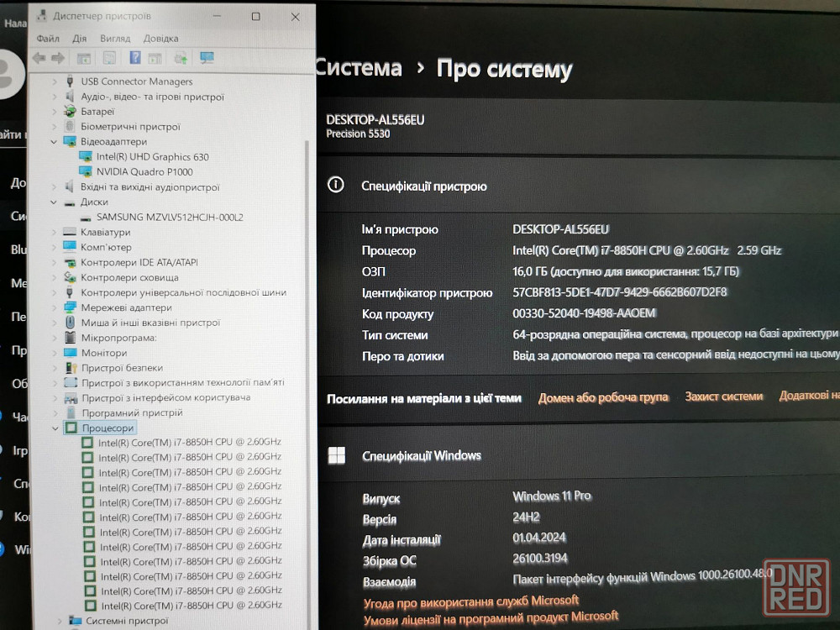Click the info icon beside Специфікації пристрою
Image resolution: width=840 pixels, height=630 pixels.
coord(336,186)
